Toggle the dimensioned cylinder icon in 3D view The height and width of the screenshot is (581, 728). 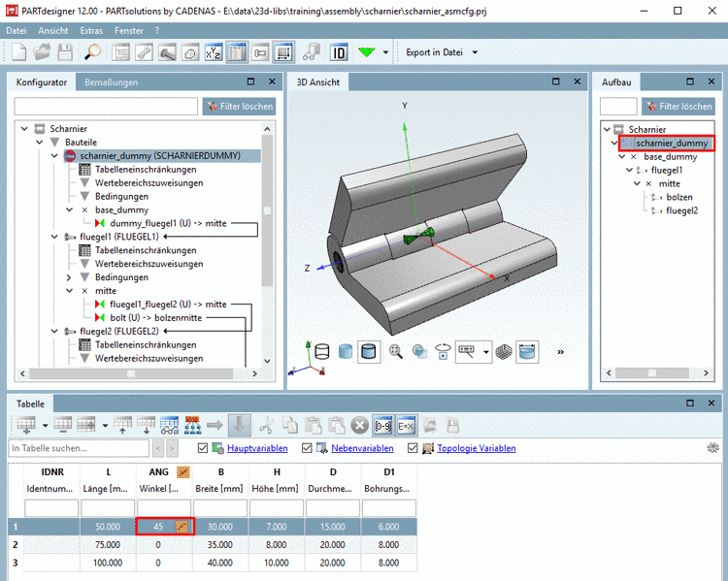[527, 351]
